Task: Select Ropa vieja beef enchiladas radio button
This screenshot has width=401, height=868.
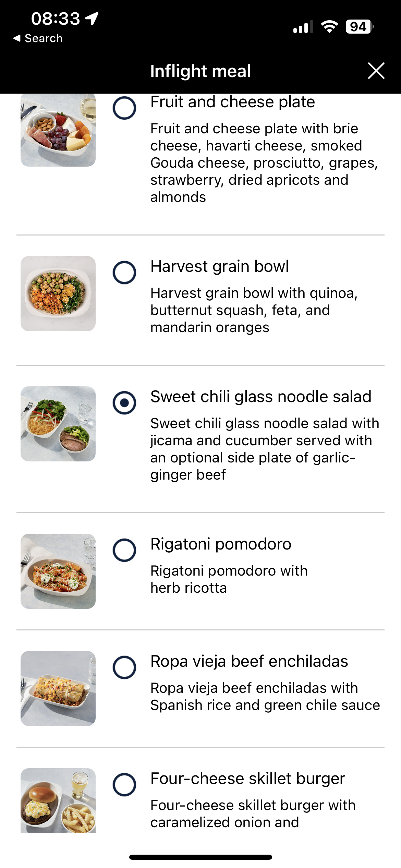Action: pos(124,667)
